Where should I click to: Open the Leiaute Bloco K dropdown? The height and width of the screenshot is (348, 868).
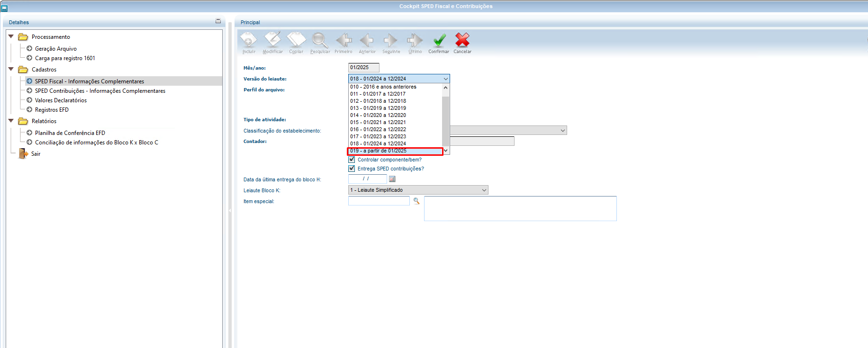418,190
